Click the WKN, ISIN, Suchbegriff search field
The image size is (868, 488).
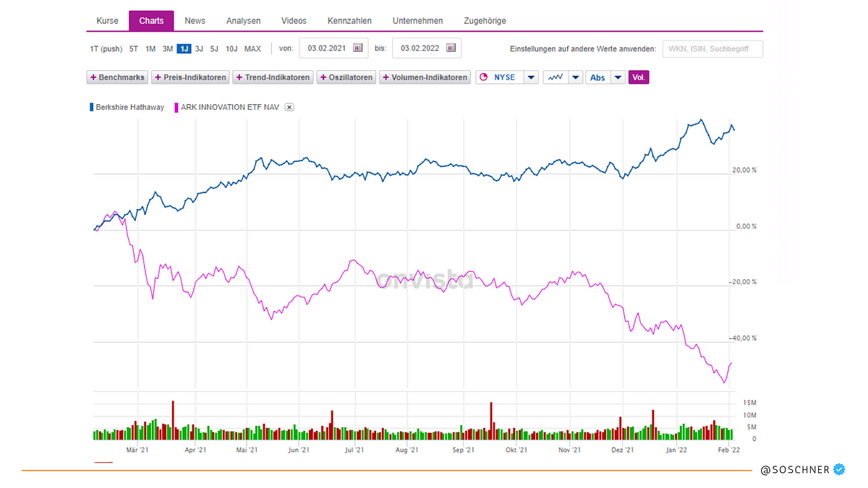coord(712,48)
